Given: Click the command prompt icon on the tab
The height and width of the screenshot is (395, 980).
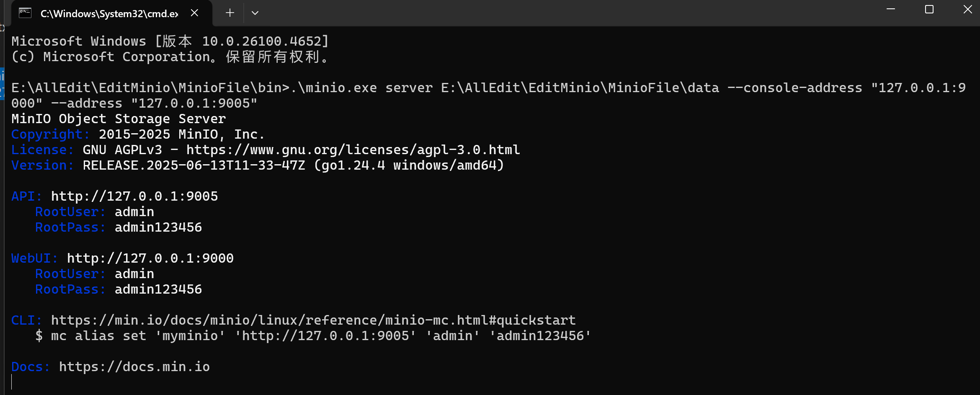Looking at the screenshot, I should (25, 13).
